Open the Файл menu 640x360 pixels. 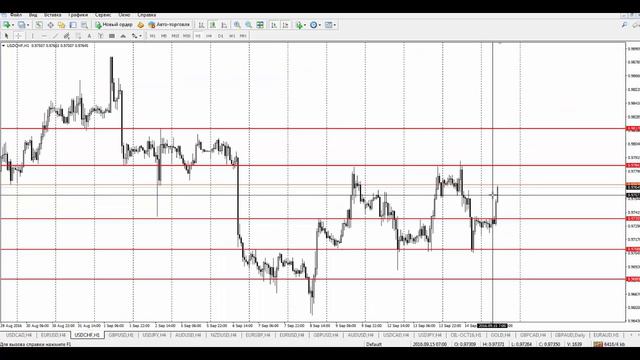click(16, 15)
